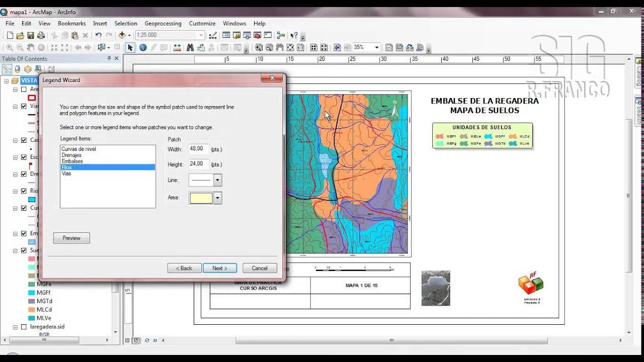Image resolution: width=644 pixels, height=362 pixels.
Task: Select the layout Zoom In tool
Action: click(x=259, y=47)
